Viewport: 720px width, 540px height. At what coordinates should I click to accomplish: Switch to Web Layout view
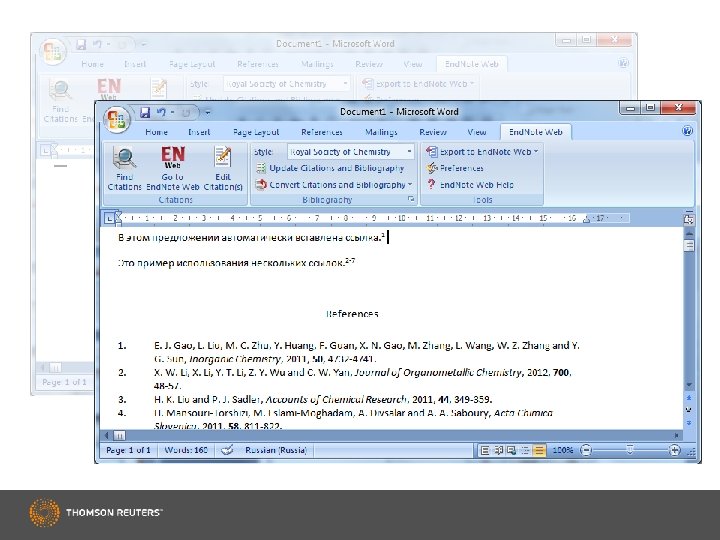[x=512, y=450]
